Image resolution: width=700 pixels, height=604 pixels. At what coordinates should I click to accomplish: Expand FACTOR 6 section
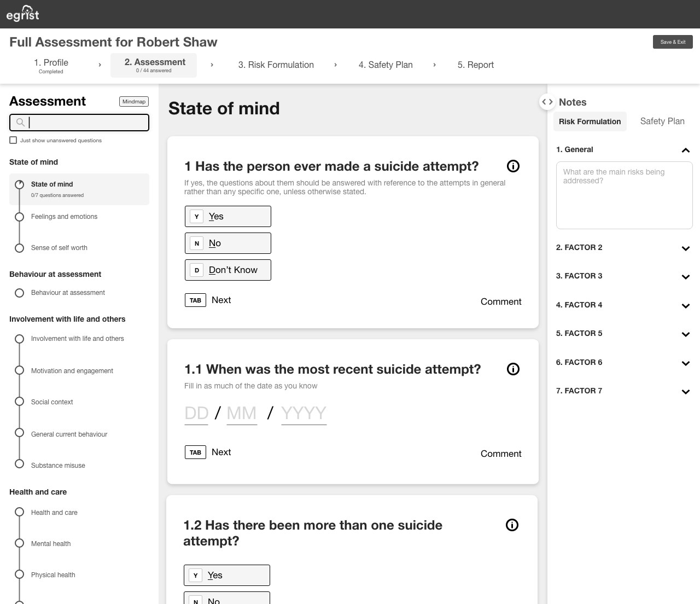686,363
